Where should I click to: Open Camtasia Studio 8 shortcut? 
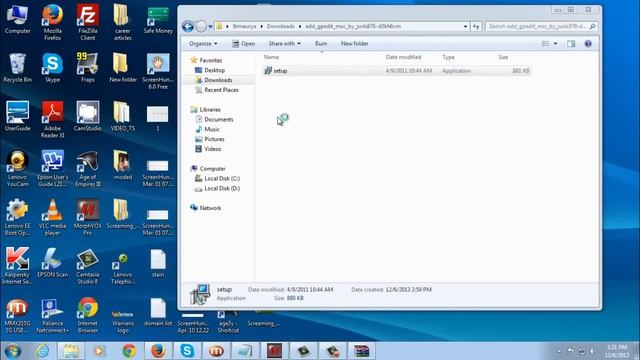(x=87, y=266)
